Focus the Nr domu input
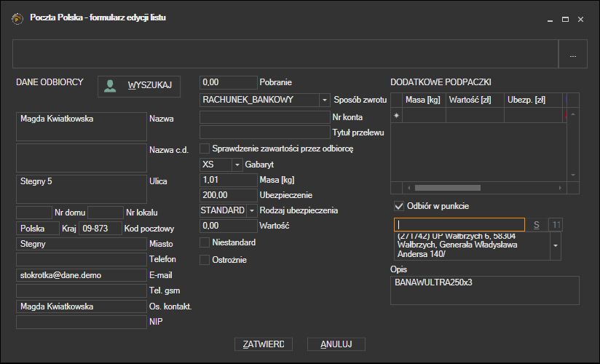 point(34,213)
